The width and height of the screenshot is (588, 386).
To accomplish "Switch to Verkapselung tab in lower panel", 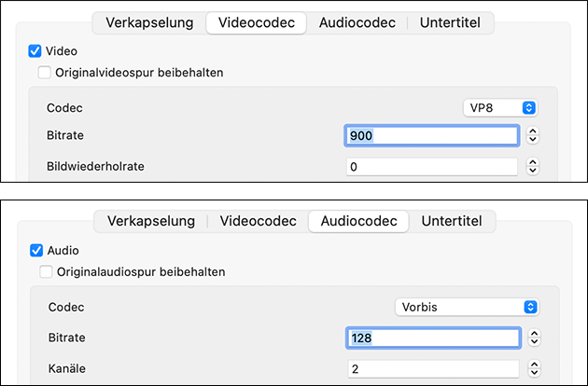I will [151, 221].
